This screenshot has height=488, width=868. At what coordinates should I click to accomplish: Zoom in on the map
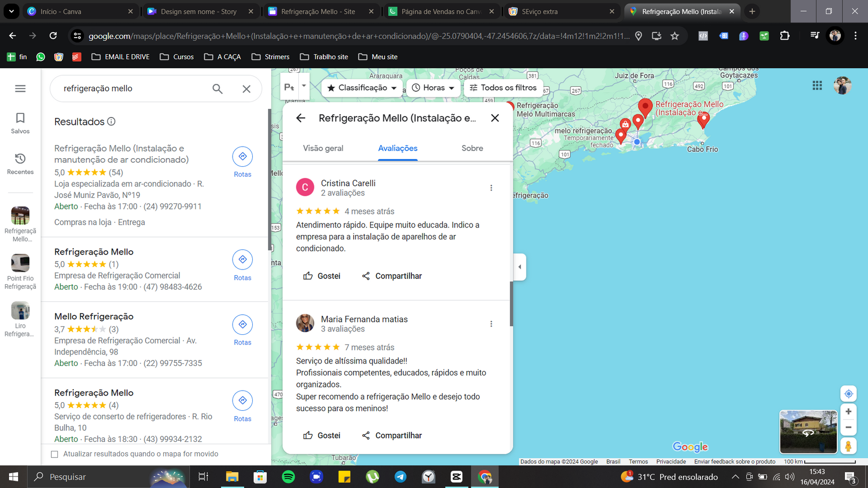(x=848, y=412)
